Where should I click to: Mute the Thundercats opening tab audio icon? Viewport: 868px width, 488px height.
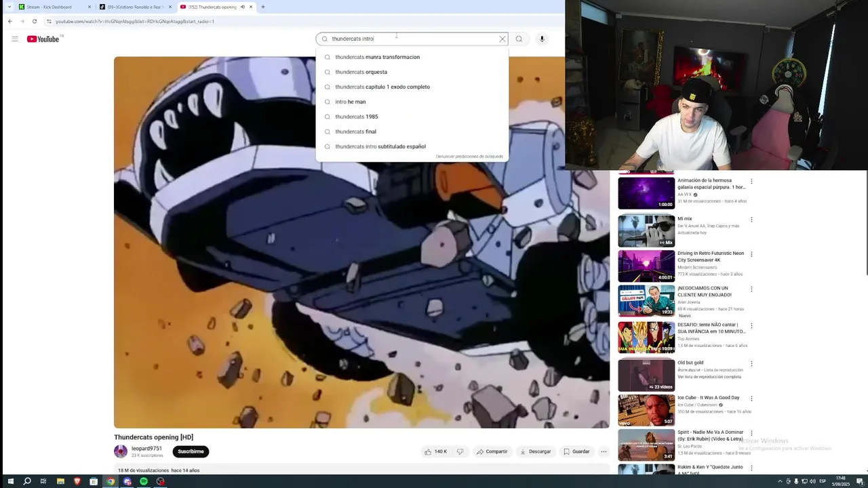(x=243, y=7)
